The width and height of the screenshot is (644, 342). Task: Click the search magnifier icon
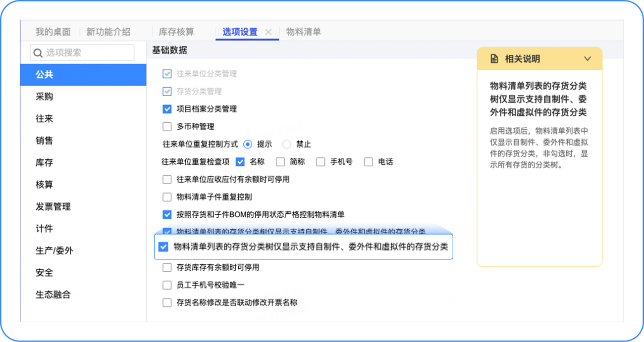coord(38,52)
